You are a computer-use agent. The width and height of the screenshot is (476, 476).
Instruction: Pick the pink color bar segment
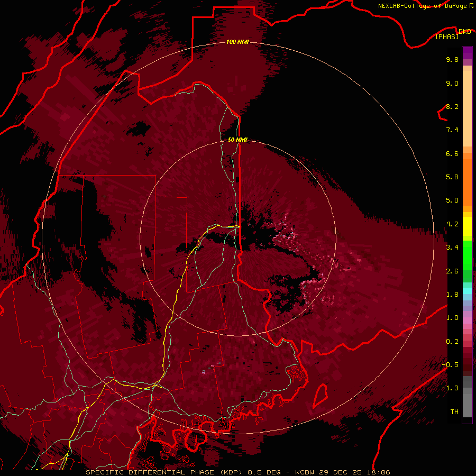coord(467,321)
